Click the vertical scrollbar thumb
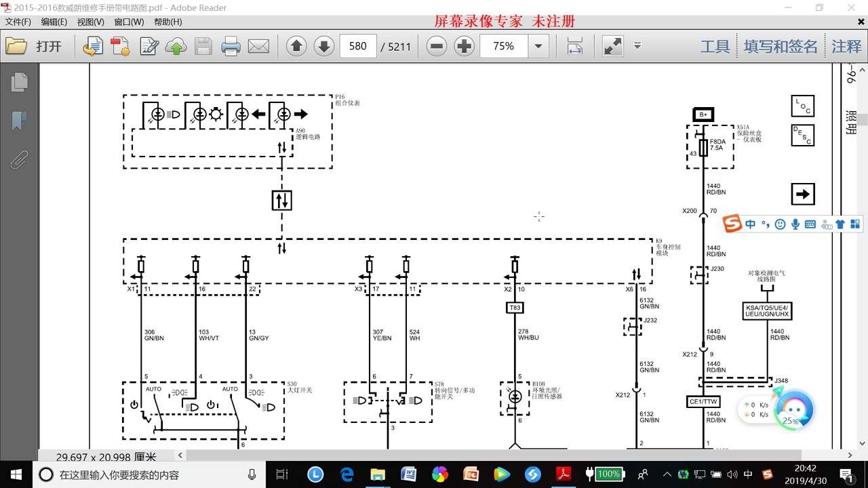Image resolution: width=868 pixels, height=488 pixels. (x=862, y=120)
